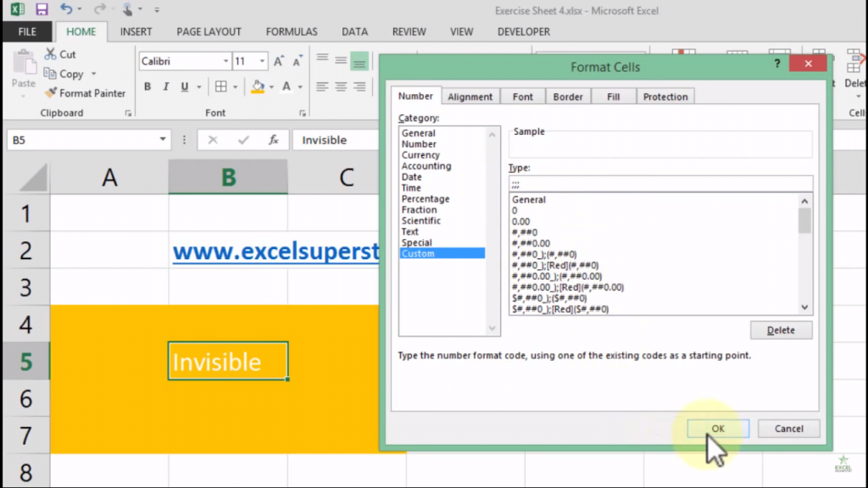Click the Fill Color bucket icon
This screenshot has width=868, height=488.
click(x=258, y=86)
